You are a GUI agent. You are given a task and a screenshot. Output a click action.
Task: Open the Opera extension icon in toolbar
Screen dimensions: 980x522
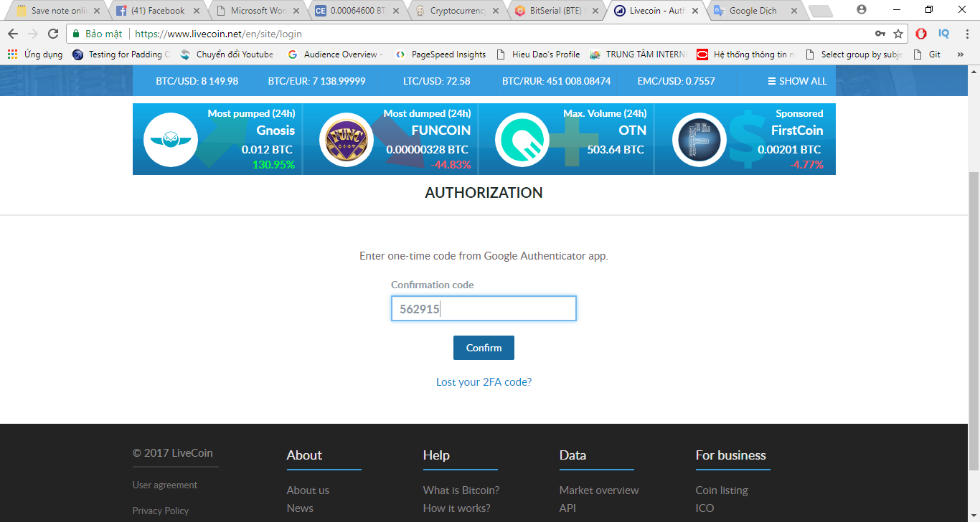921,34
